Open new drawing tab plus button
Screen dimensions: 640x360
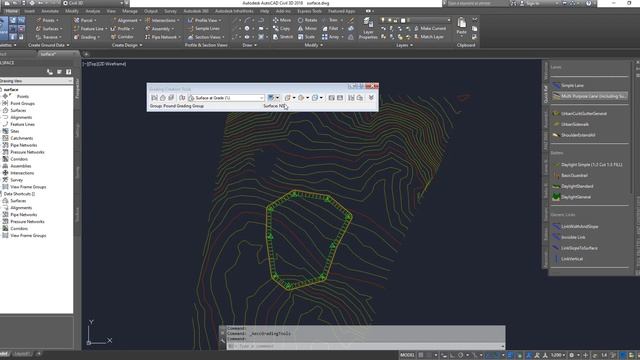coord(86,54)
